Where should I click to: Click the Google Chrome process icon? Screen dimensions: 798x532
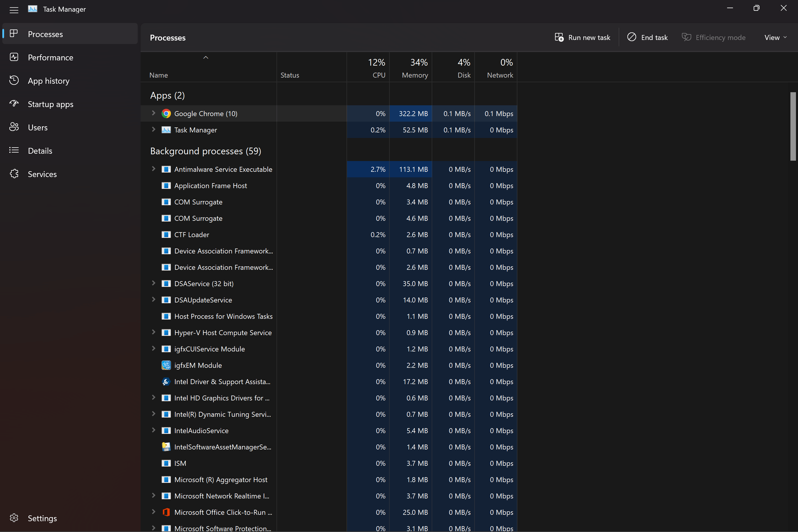(166, 114)
